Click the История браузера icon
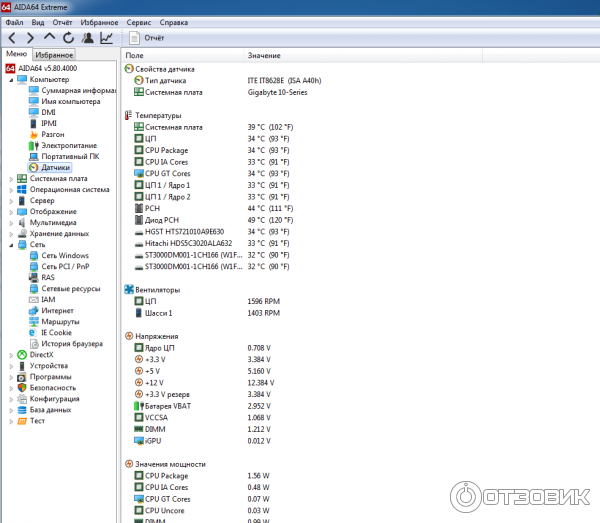This screenshot has height=523, width=600. point(34,344)
